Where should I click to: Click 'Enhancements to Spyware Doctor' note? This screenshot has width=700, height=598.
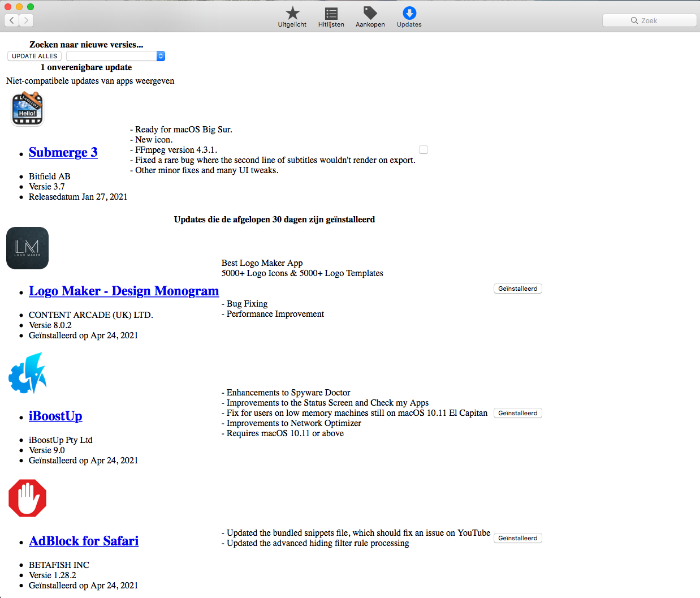coord(286,393)
